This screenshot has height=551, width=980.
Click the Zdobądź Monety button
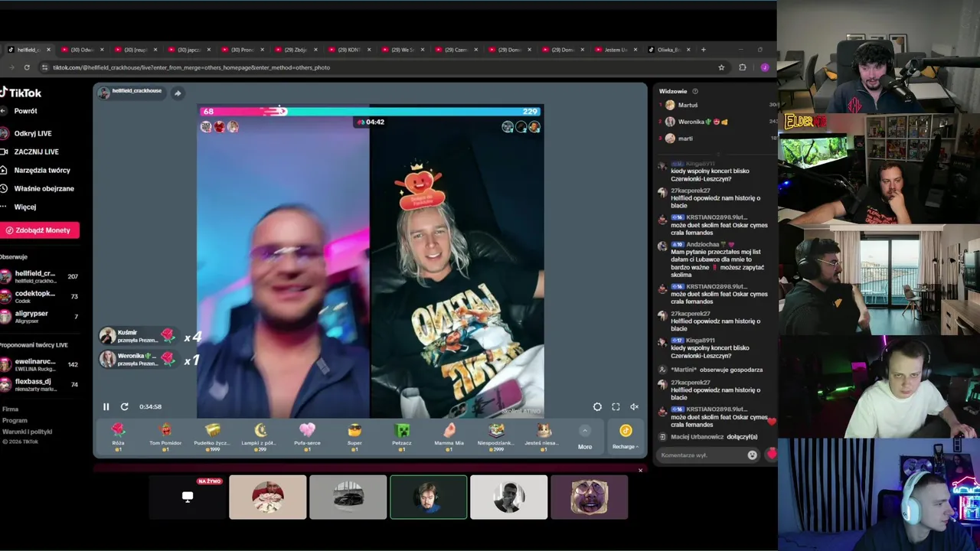click(x=39, y=230)
